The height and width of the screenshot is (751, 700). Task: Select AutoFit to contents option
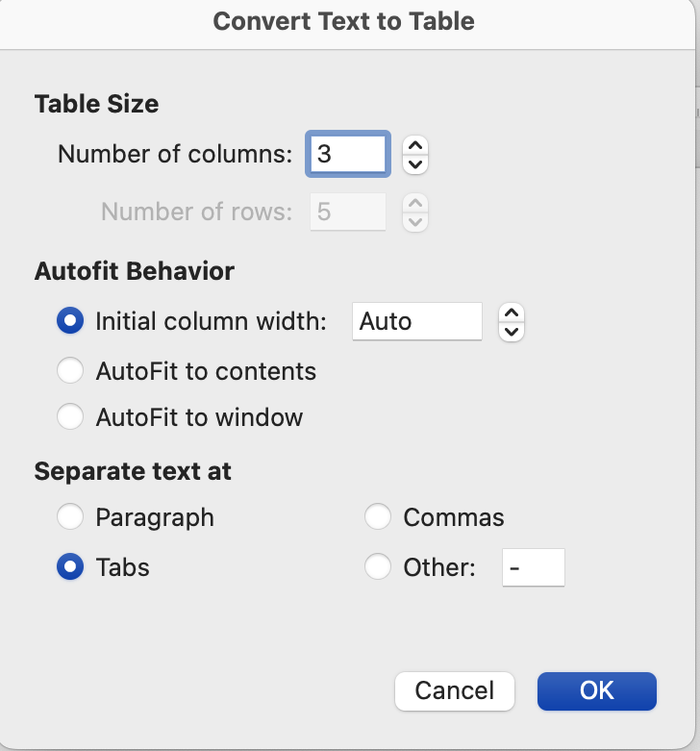pos(70,371)
